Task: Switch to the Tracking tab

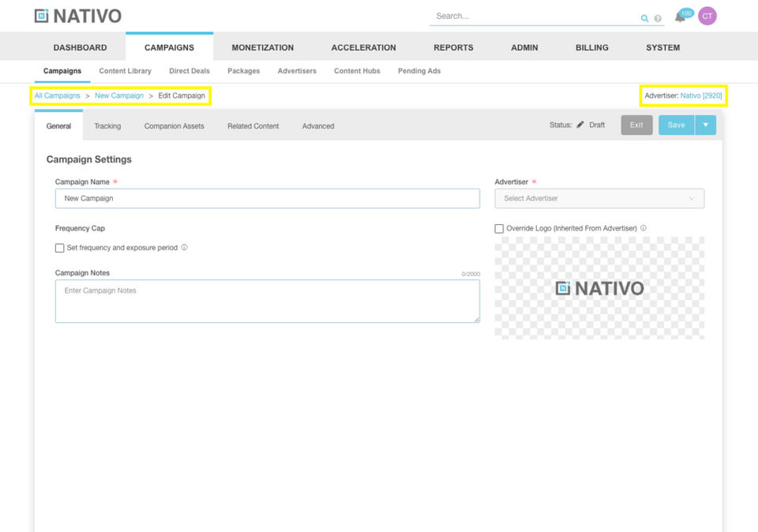Action: [107, 126]
